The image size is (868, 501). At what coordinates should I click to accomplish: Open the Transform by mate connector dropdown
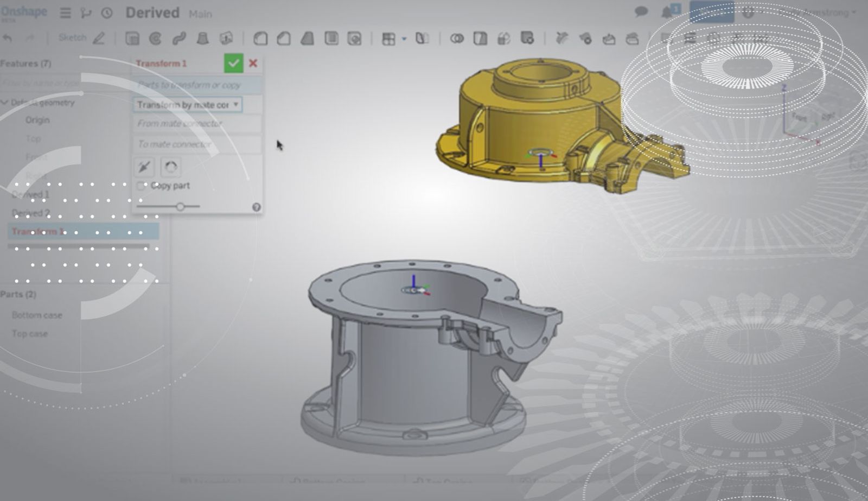point(188,105)
